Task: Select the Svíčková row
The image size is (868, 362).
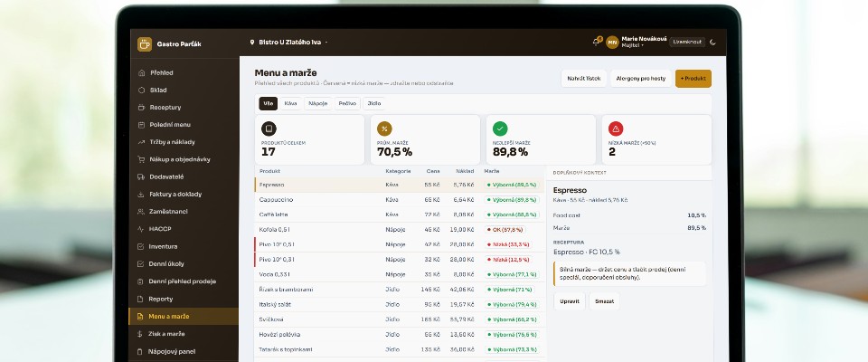Action: click(400, 319)
